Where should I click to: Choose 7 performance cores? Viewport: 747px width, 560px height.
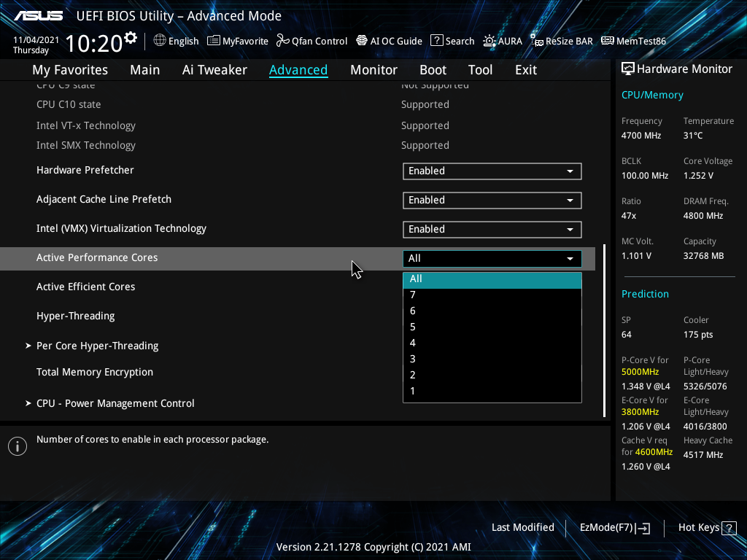pos(492,295)
